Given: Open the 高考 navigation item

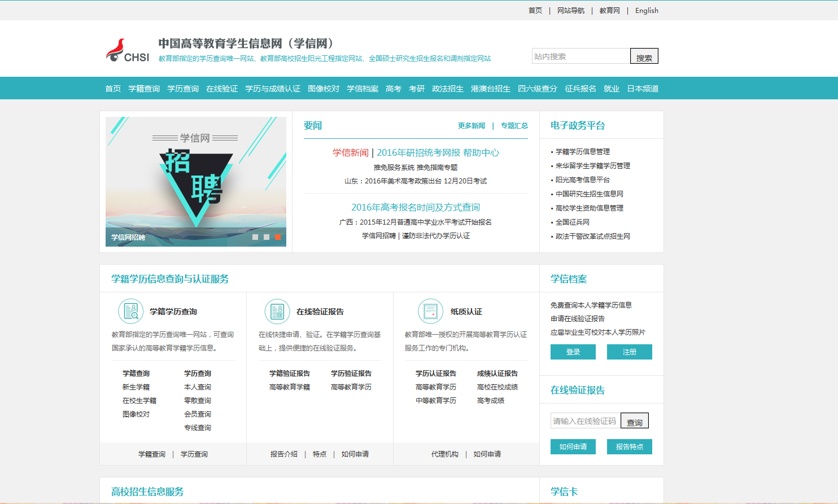Looking at the screenshot, I should 394,89.
